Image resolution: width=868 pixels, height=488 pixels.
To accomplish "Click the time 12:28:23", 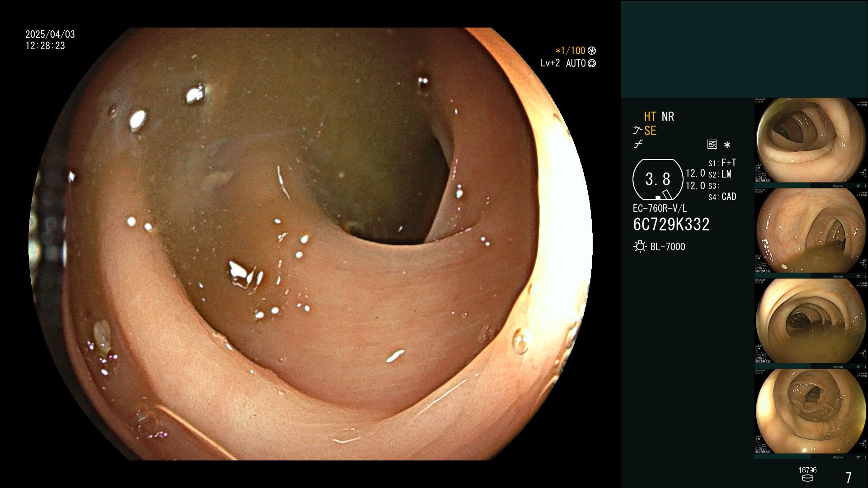I will (x=45, y=46).
